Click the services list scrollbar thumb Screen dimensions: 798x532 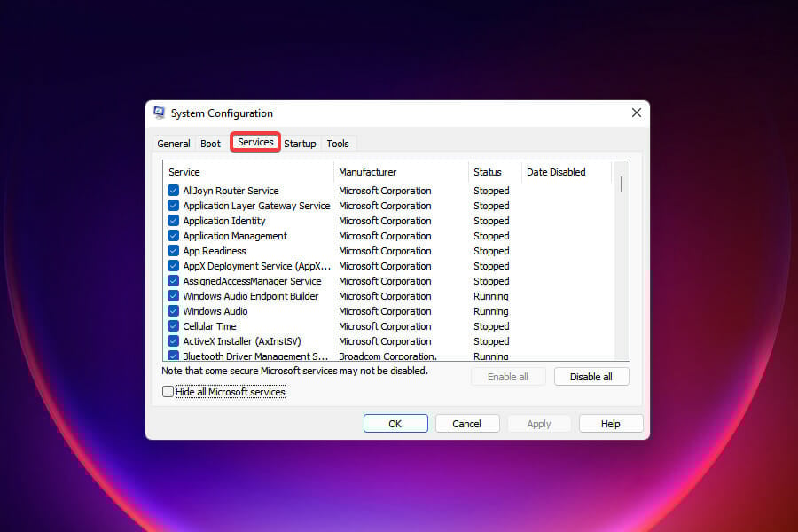622,184
